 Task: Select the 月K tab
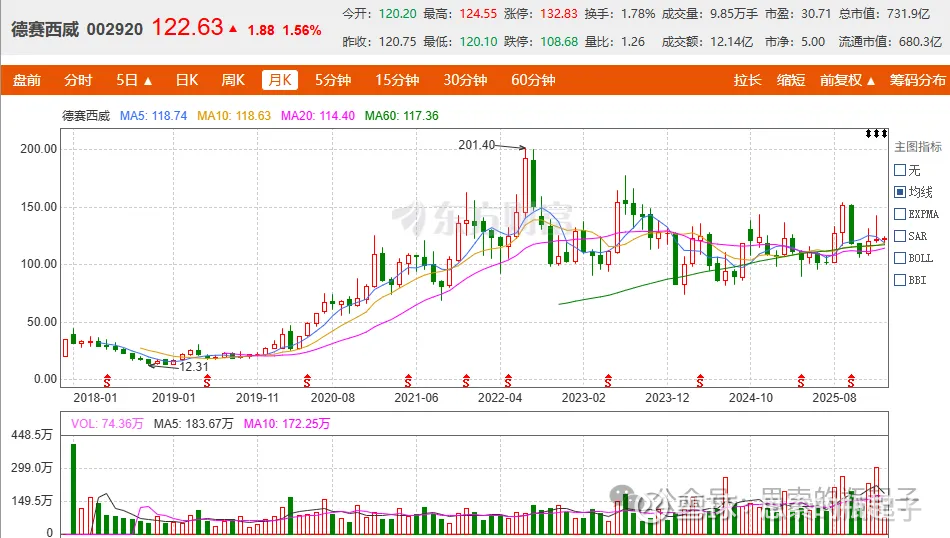pyautogui.click(x=280, y=80)
